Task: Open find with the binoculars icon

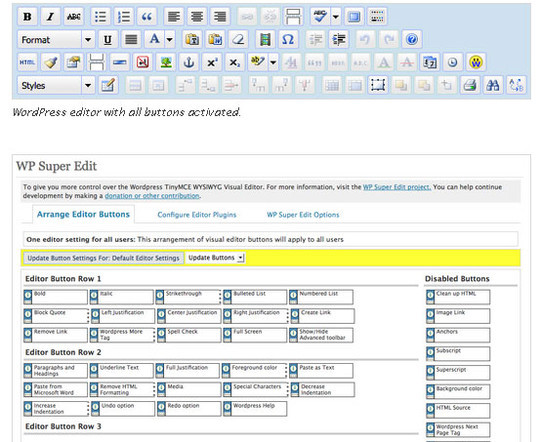Action: [492, 85]
